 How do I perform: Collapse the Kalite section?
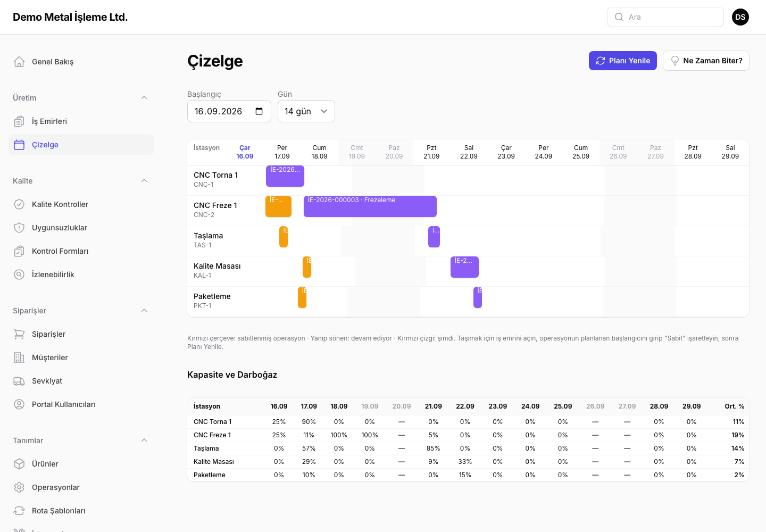click(x=144, y=181)
